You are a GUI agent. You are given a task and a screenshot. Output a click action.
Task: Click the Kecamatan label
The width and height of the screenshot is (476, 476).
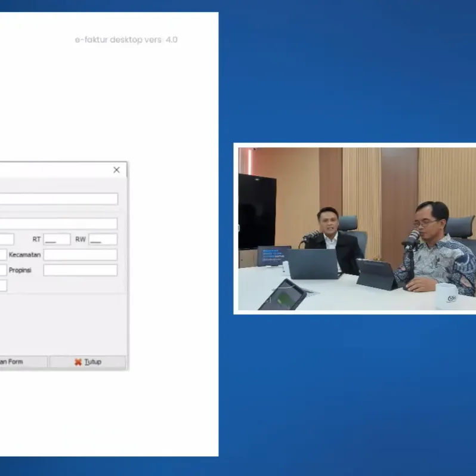[24, 255]
